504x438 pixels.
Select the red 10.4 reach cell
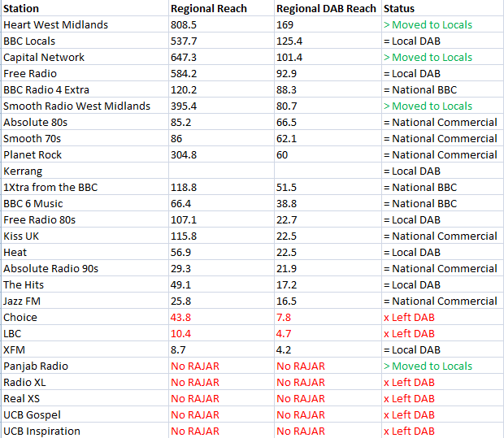[221, 333]
